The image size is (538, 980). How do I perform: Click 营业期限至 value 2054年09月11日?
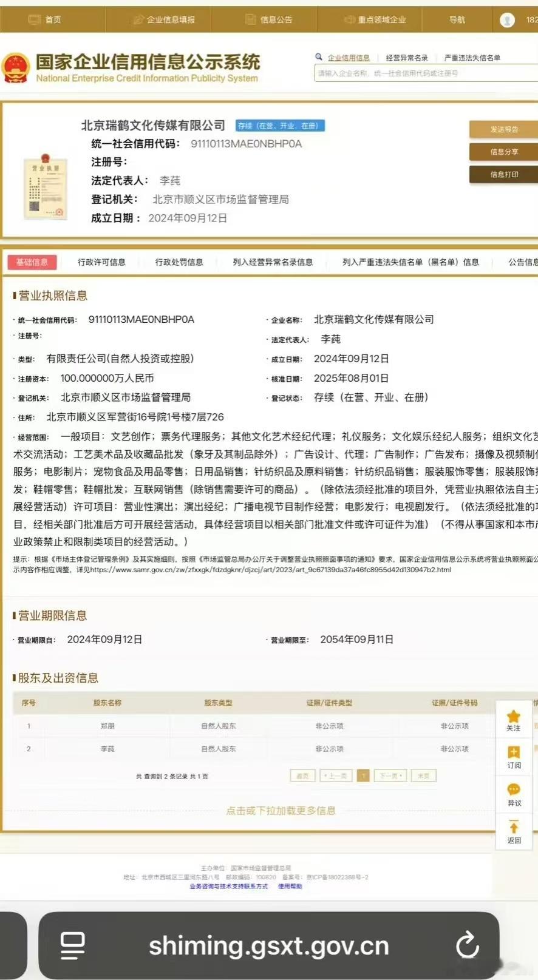click(x=357, y=639)
